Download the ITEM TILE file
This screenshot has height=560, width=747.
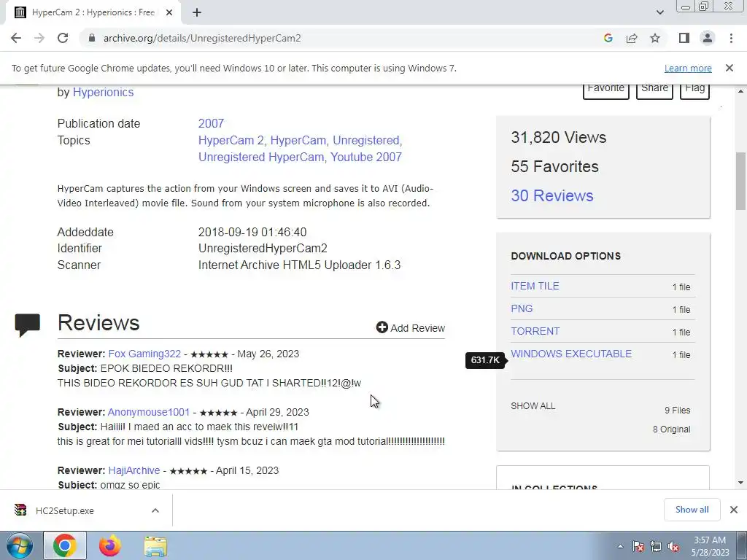[535, 286]
